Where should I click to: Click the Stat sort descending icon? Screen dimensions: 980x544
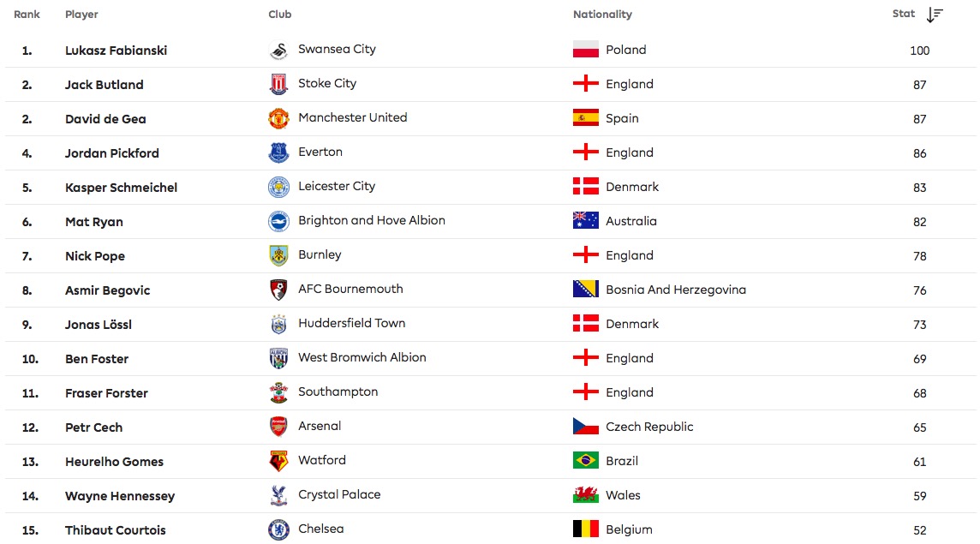tap(935, 15)
